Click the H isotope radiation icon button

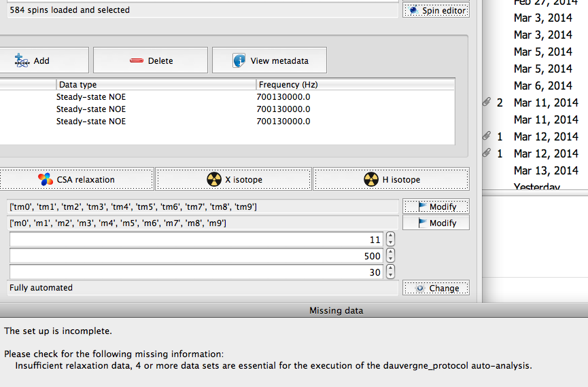pos(391,179)
